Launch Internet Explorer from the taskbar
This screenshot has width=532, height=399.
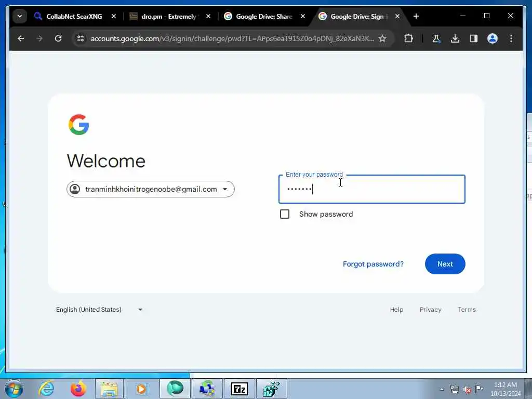[46, 389]
